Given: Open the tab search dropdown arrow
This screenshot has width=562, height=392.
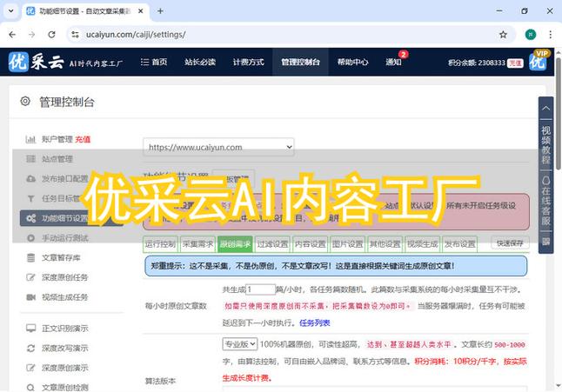Looking at the screenshot, I should point(10,11).
